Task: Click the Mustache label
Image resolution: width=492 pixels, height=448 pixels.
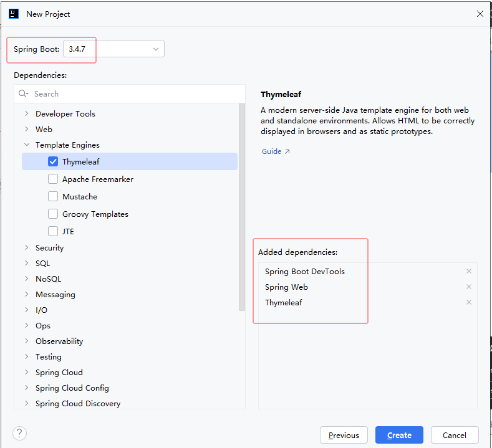Action: tap(80, 196)
